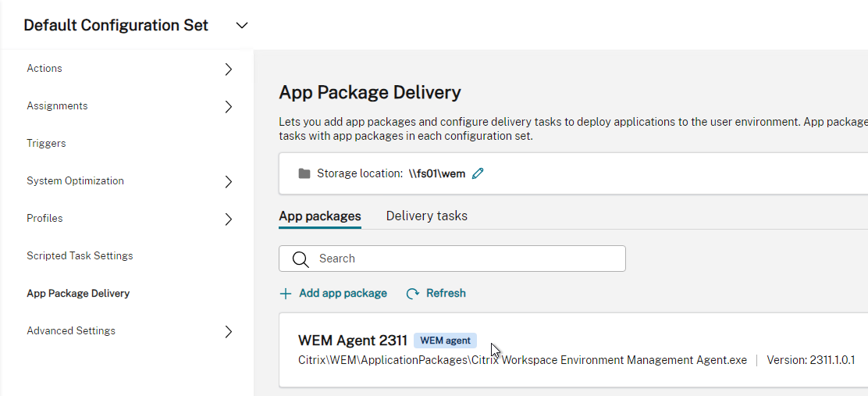Open the Default Configuration Set dropdown
Viewport: 868px width, 396px height.
point(242,26)
